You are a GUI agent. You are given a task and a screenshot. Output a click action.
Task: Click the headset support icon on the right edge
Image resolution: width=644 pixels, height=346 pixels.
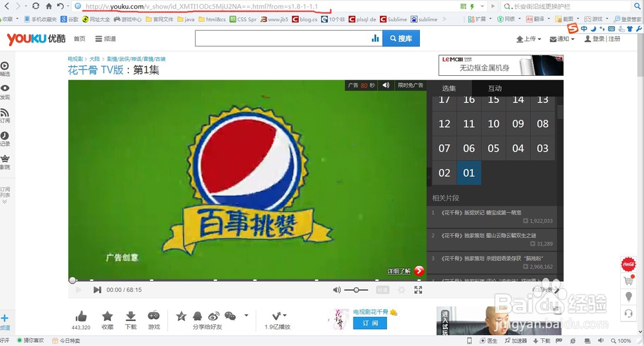point(629,314)
